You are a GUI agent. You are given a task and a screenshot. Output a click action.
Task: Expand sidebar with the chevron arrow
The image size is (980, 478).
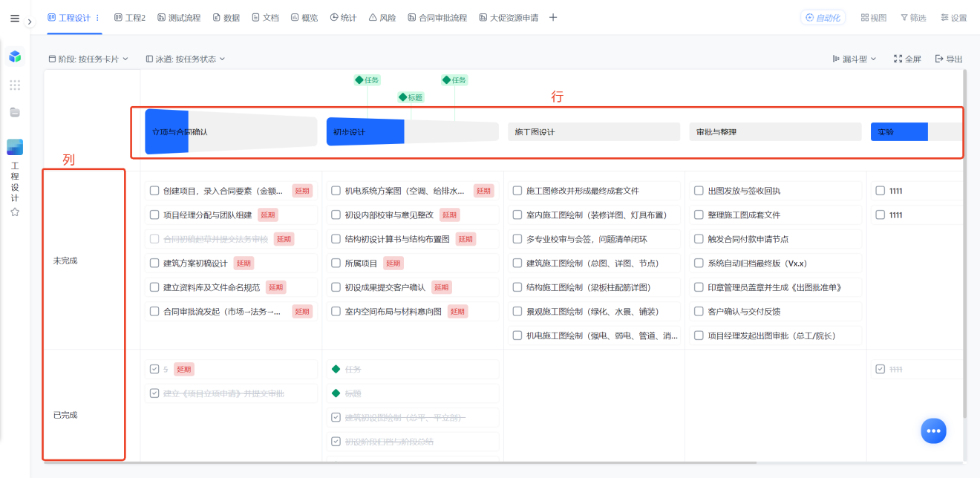(x=30, y=22)
